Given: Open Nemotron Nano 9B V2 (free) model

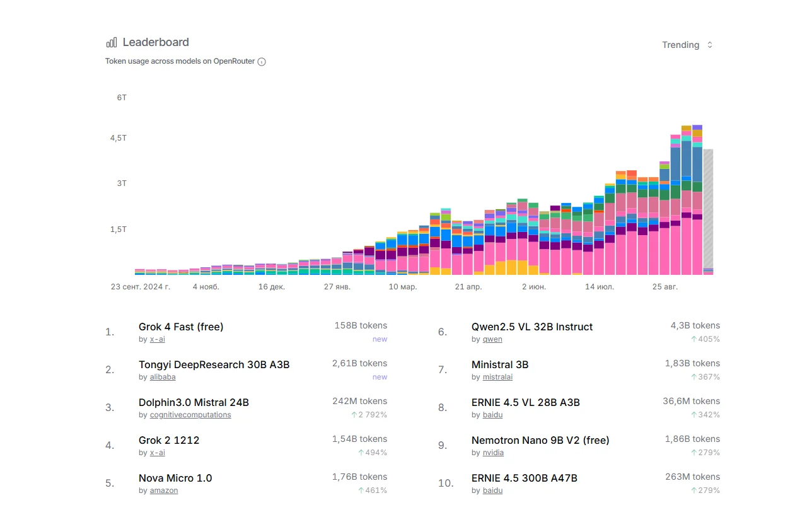Looking at the screenshot, I should [x=540, y=440].
